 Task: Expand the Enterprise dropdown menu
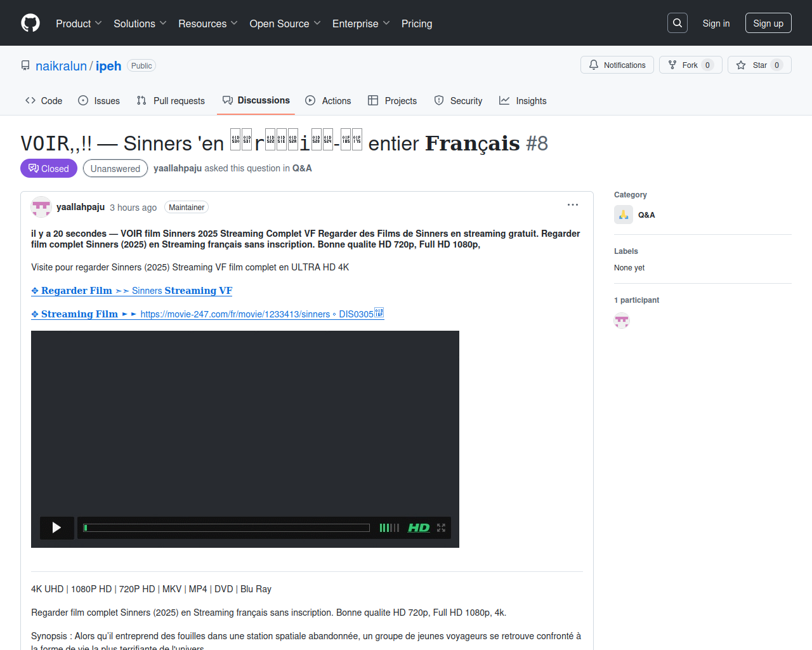click(361, 23)
